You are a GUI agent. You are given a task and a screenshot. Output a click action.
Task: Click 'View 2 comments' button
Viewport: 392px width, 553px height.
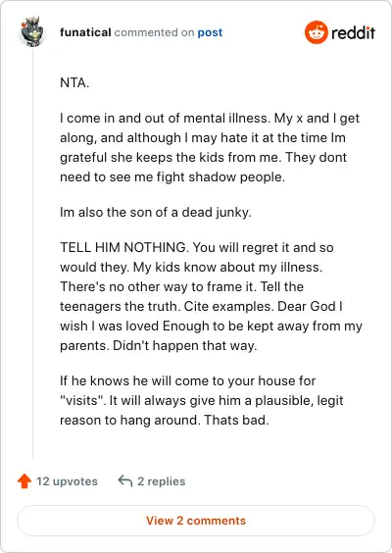click(196, 521)
